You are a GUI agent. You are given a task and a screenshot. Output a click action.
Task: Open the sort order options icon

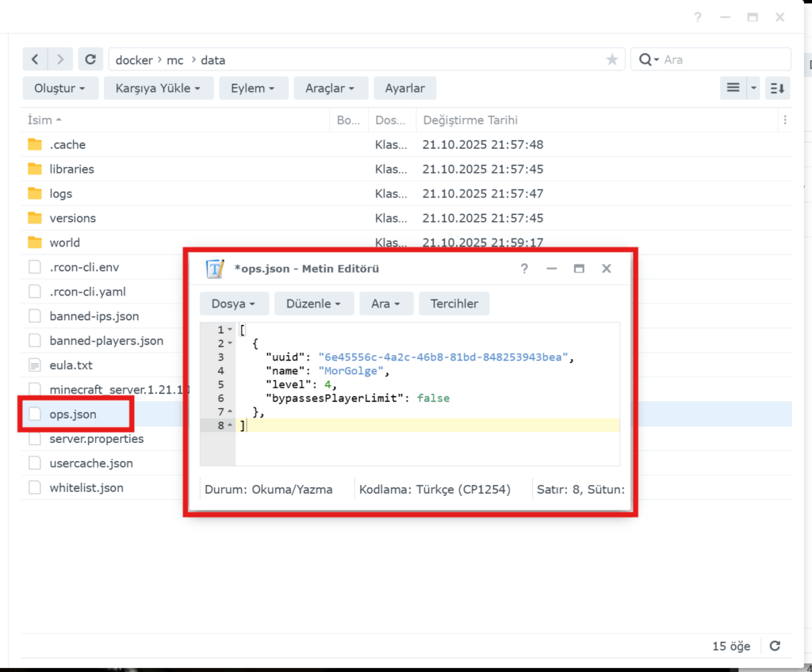pyautogui.click(x=777, y=88)
